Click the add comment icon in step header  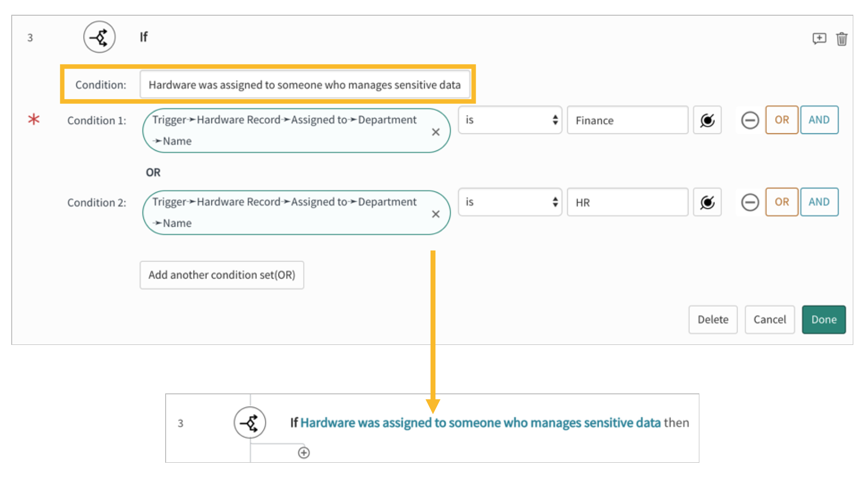pyautogui.click(x=819, y=39)
